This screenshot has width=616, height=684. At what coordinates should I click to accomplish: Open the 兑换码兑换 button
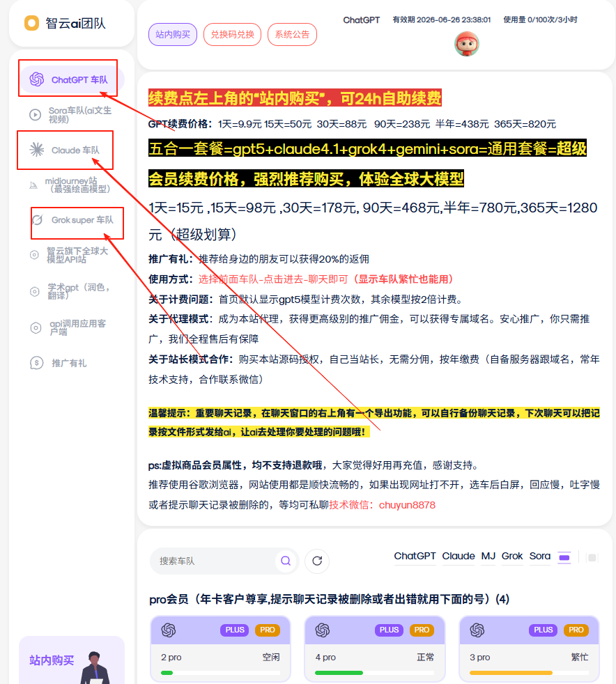[232, 34]
